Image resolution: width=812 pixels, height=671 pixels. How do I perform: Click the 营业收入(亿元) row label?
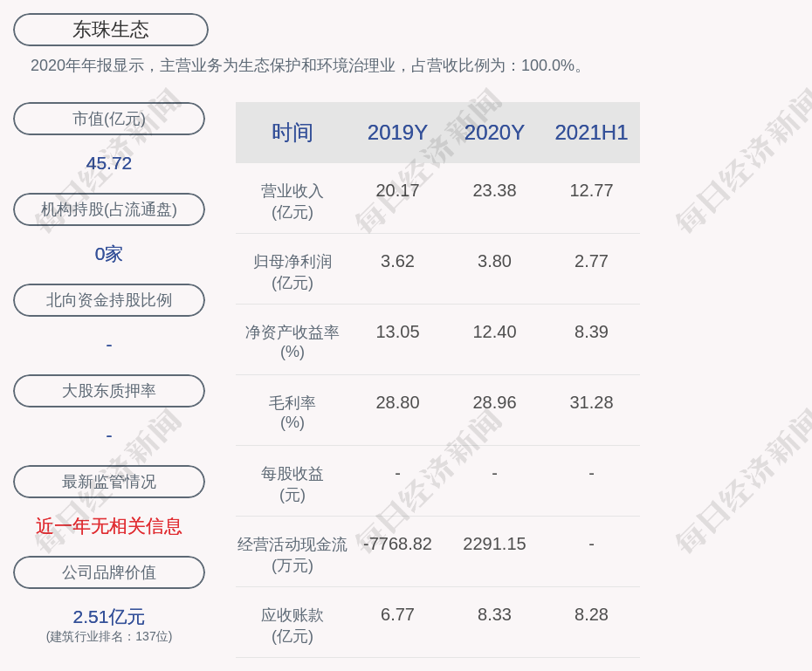pyautogui.click(x=292, y=202)
